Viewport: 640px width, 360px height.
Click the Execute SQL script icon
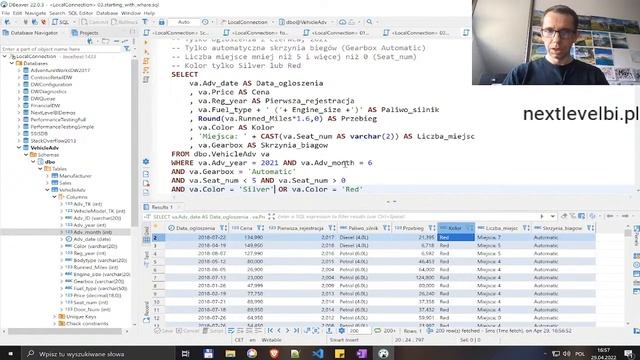coord(147,61)
